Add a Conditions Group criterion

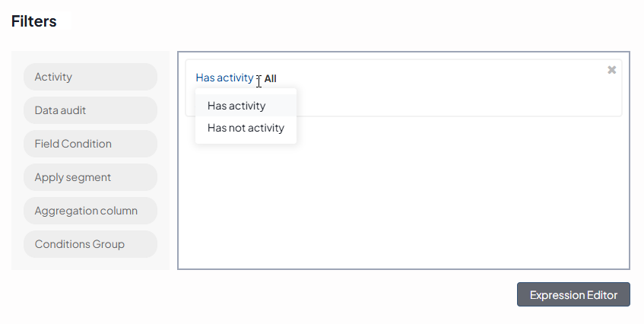point(90,244)
